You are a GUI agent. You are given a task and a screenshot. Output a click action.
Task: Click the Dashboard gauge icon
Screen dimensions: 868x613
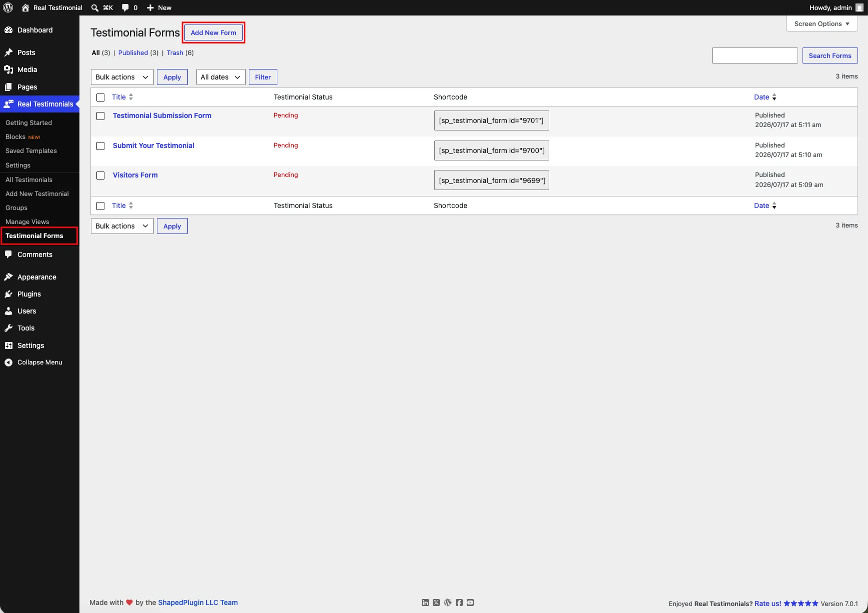(x=8, y=30)
